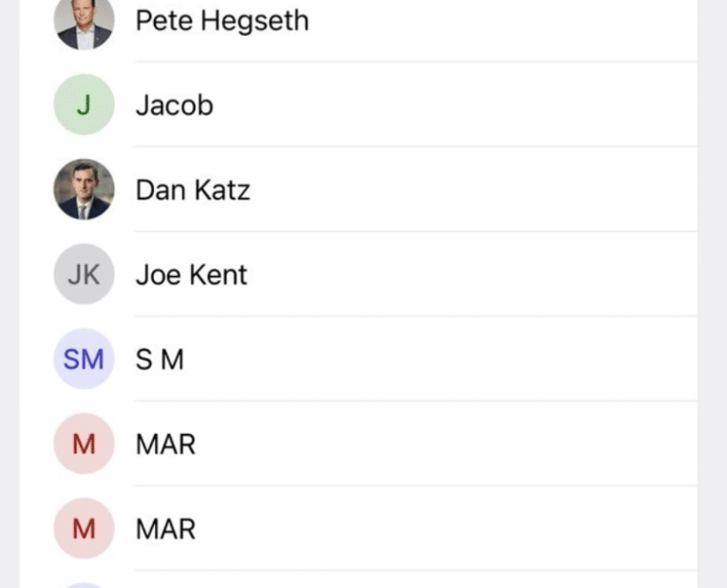Select the Joe Kent contact name
This screenshot has height=588, width=727.
(x=191, y=274)
